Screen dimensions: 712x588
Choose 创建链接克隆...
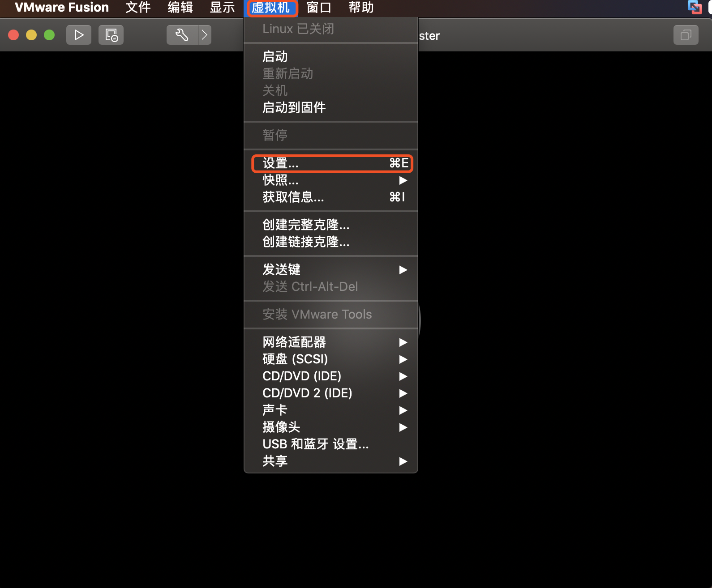coord(331,242)
